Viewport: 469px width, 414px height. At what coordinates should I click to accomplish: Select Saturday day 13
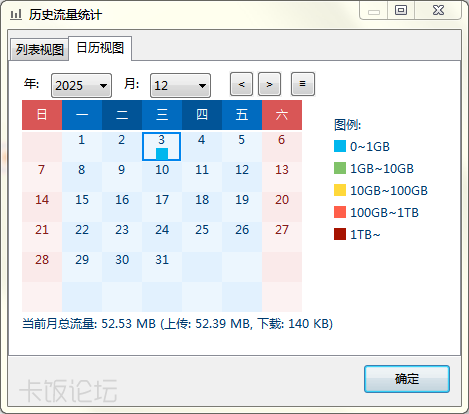(282, 177)
